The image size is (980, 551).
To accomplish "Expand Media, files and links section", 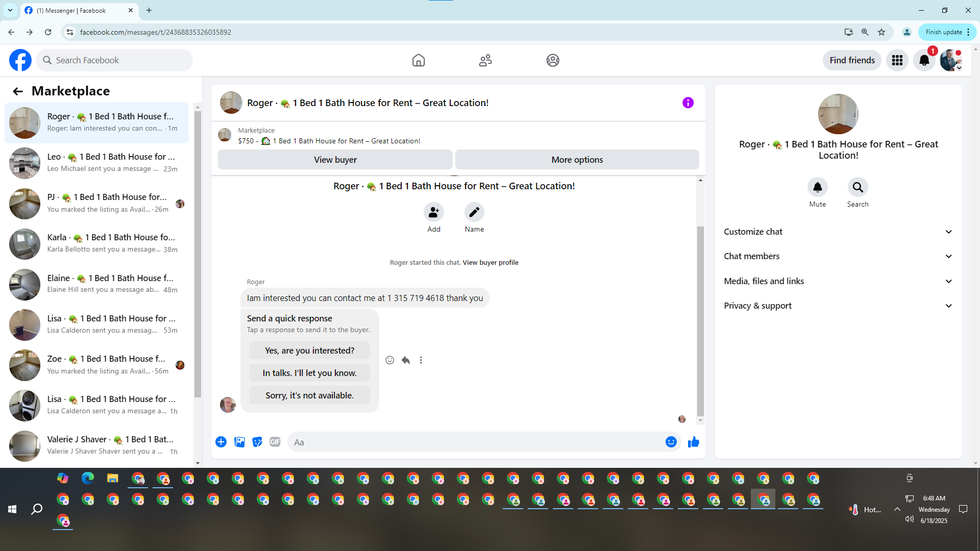I will (838, 282).
